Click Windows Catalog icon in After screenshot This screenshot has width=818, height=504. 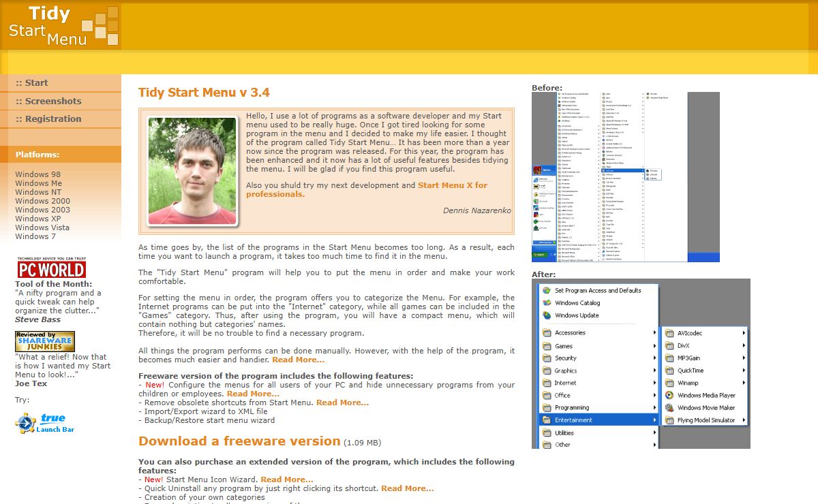pos(547,302)
